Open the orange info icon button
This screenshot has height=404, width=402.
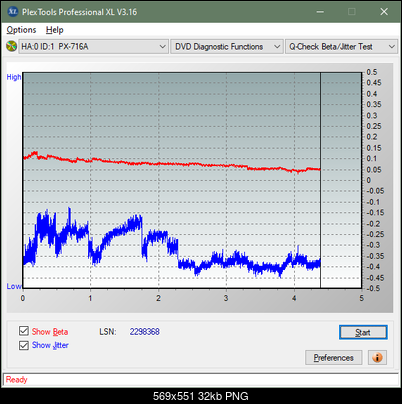(377, 358)
